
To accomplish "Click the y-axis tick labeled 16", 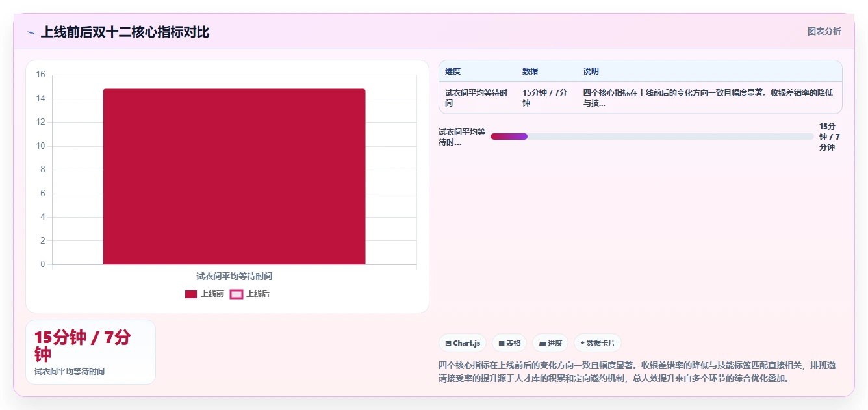I will [40, 75].
